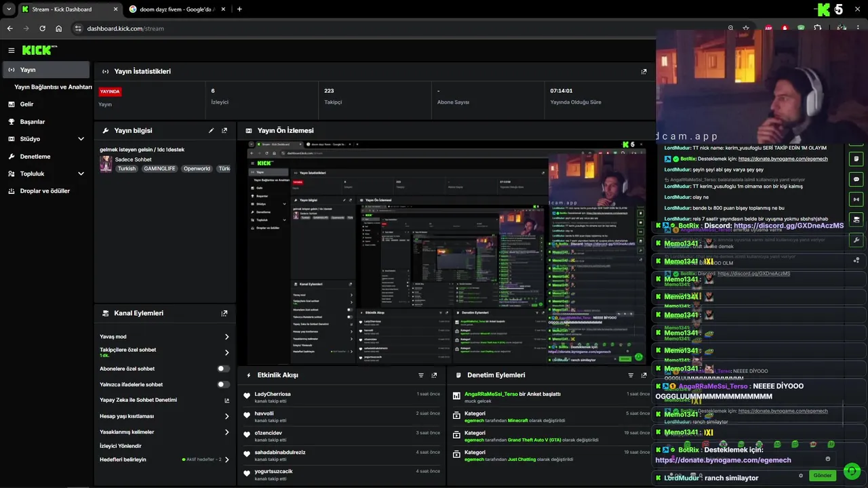The height and width of the screenshot is (488, 868).
Task: Click the wrench icon in right rail
Action: coord(856,240)
